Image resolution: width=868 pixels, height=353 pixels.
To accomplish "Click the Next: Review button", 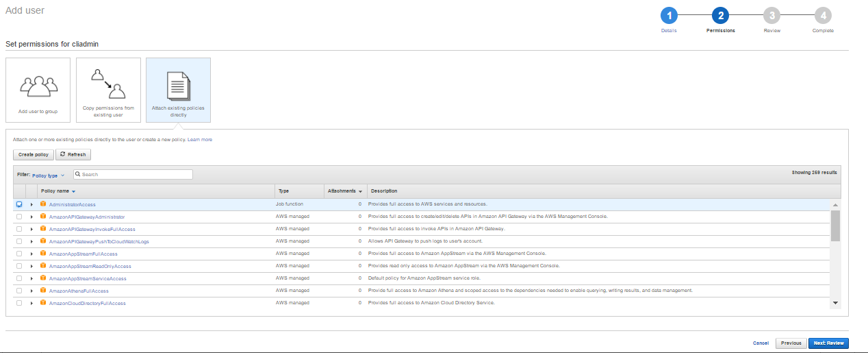I will click(x=828, y=343).
